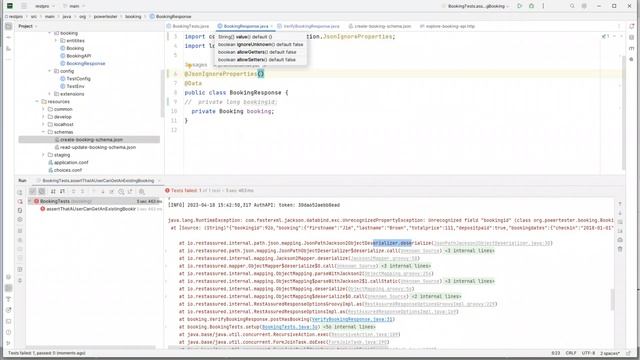Switch to explore-booking-api.http editor tab

[447, 26]
